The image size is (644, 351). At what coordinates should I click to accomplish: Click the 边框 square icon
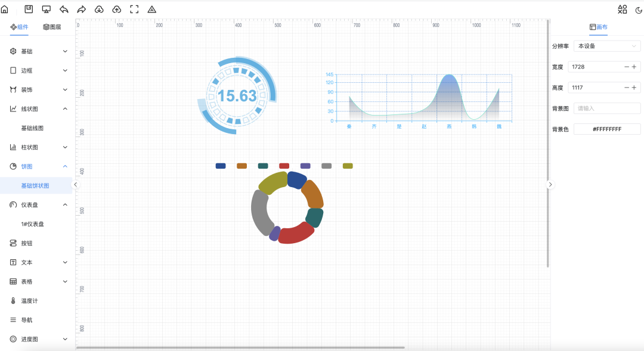13,70
